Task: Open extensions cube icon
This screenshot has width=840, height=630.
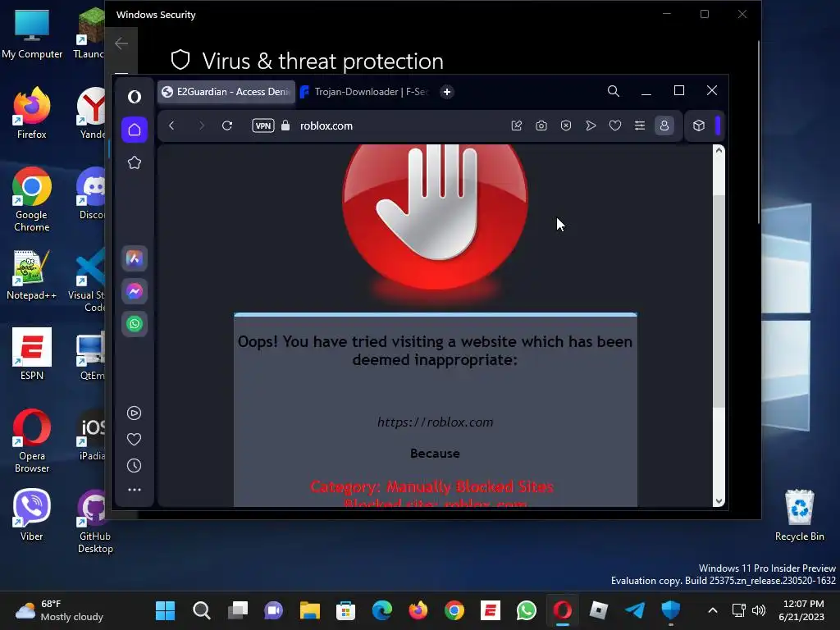Action: [x=699, y=126]
